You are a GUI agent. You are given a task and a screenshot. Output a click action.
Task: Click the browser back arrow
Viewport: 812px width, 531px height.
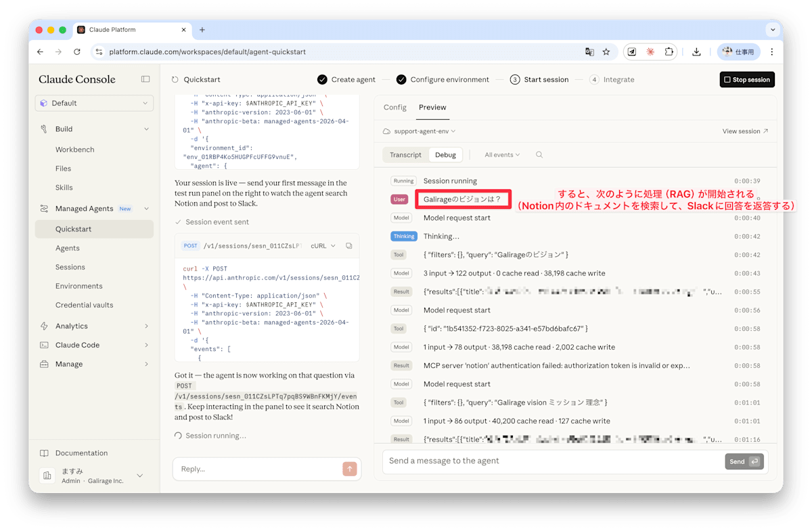click(40, 51)
